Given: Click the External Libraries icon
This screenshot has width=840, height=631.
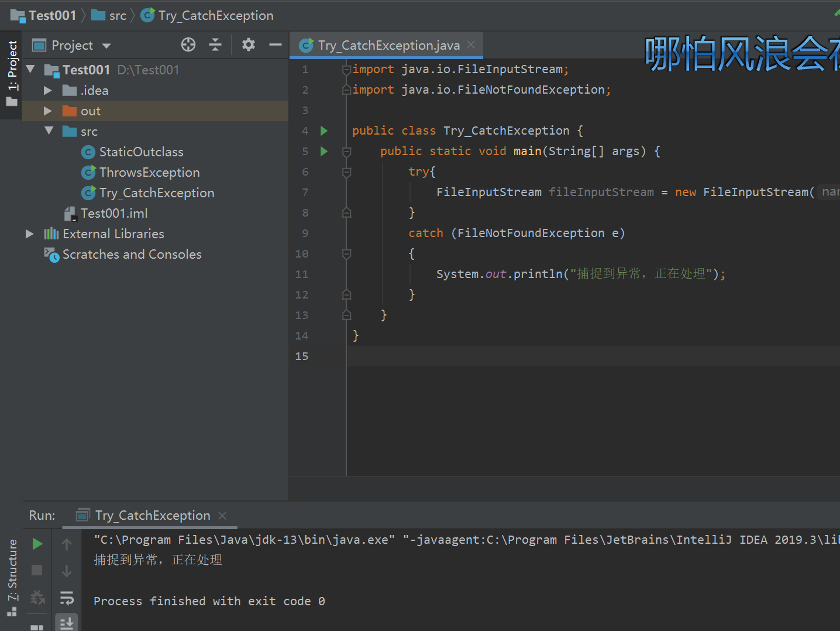Looking at the screenshot, I should (x=51, y=234).
